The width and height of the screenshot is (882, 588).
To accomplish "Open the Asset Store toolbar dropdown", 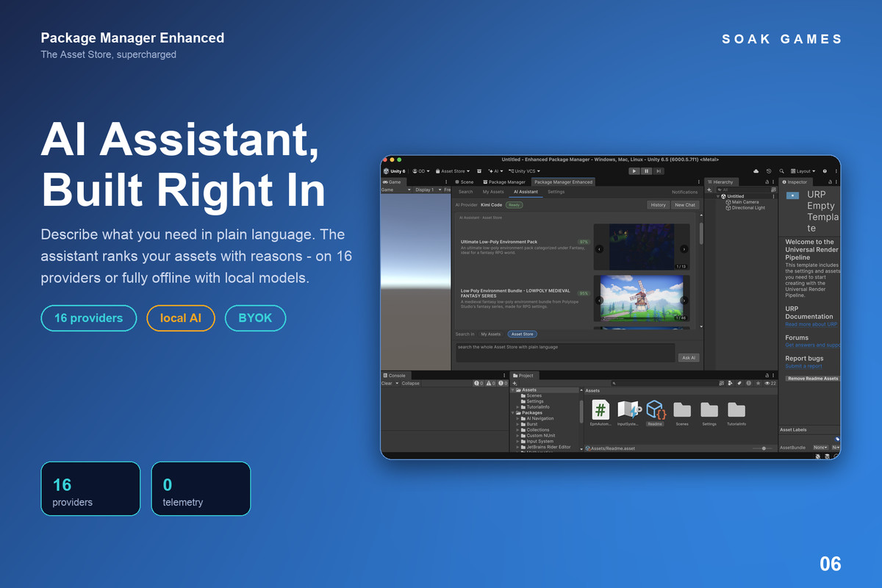I will (x=451, y=171).
